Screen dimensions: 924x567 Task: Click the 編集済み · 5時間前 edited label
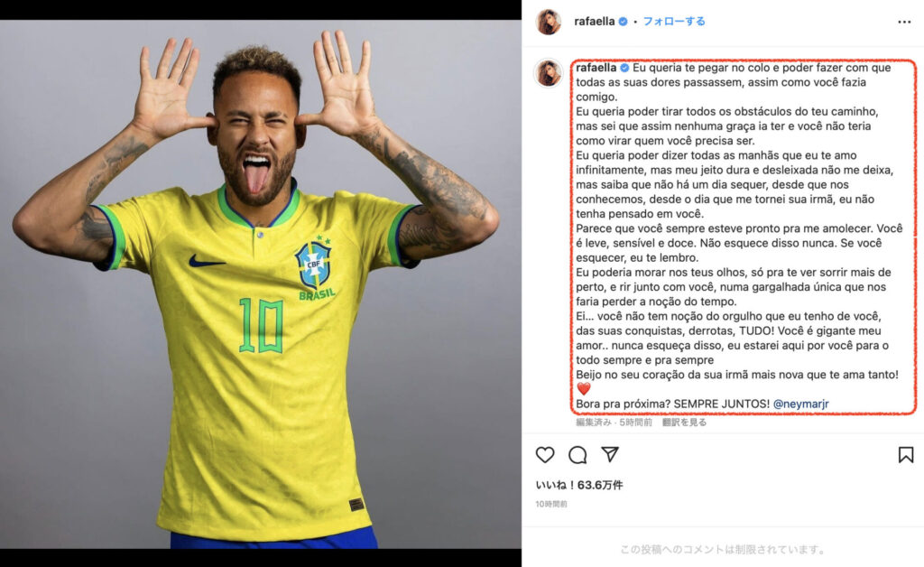614,422
